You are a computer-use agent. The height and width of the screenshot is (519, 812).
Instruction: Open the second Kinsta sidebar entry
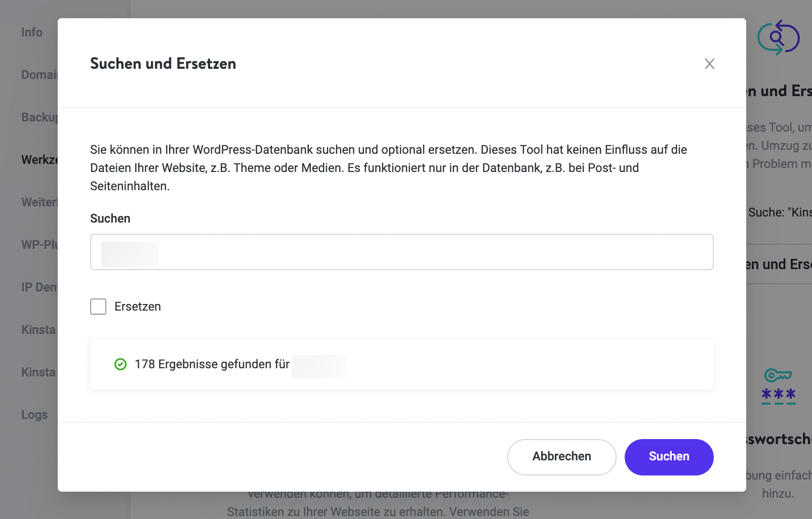coord(38,372)
